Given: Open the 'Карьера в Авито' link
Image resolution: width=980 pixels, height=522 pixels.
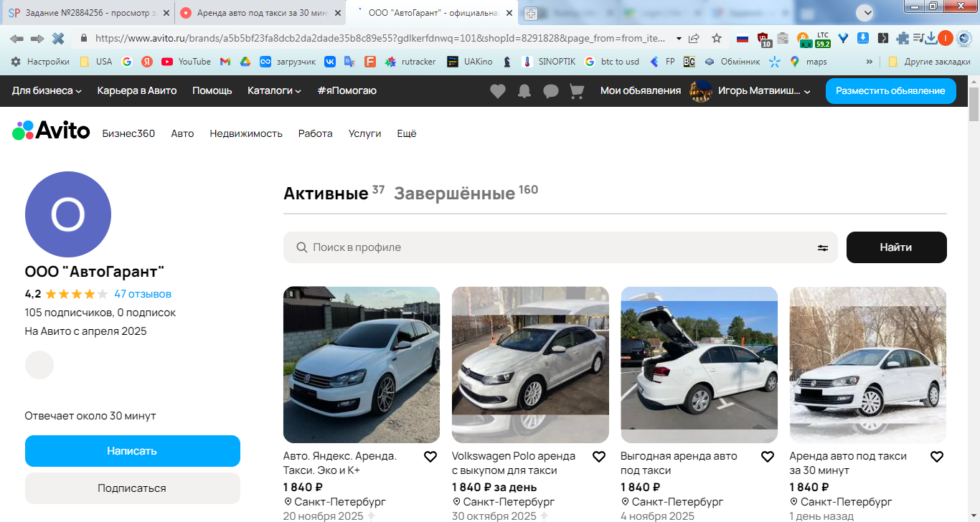Looking at the screenshot, I should 137,91.
